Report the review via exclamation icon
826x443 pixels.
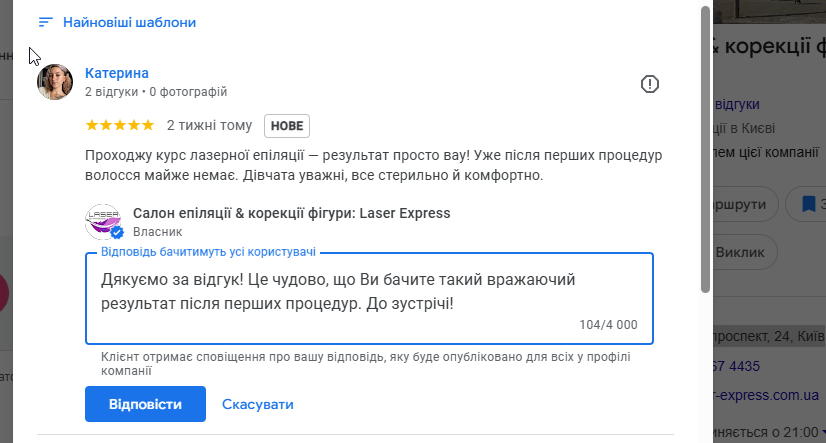click(x=650, y=84)
